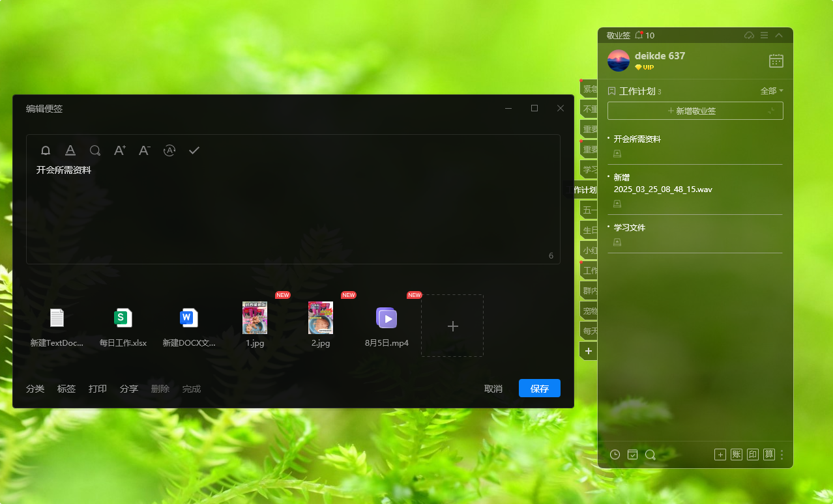Collapse the 敬业签 panel with the up chevron
Viewport: 833px width, 504px height.
tap(779, 35)
